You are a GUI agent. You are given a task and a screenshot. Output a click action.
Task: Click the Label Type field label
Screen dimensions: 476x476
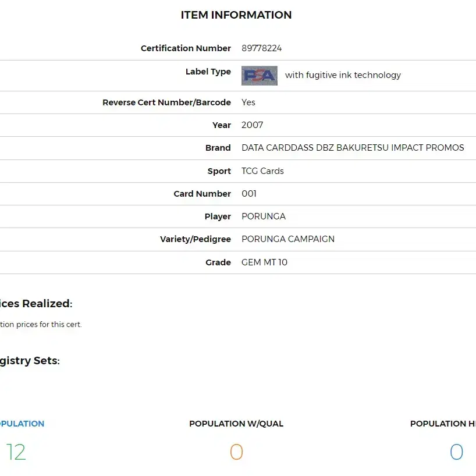208,72
